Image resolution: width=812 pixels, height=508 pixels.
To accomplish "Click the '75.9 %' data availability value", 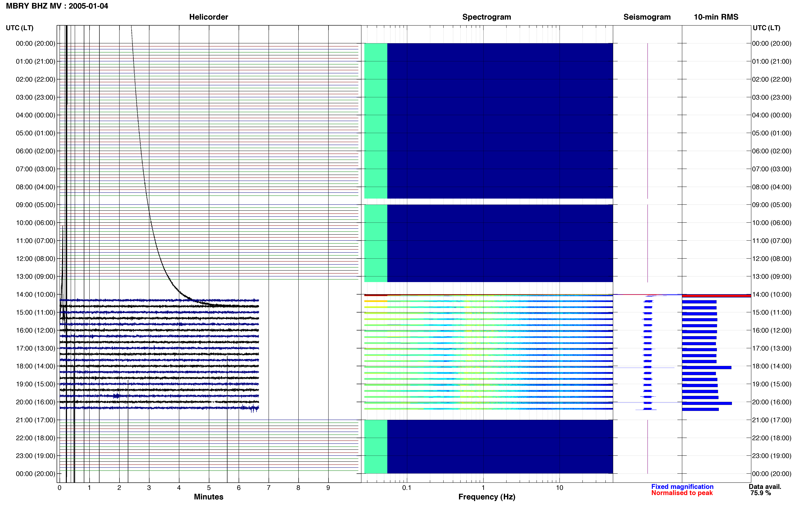I will pos(761,493).
